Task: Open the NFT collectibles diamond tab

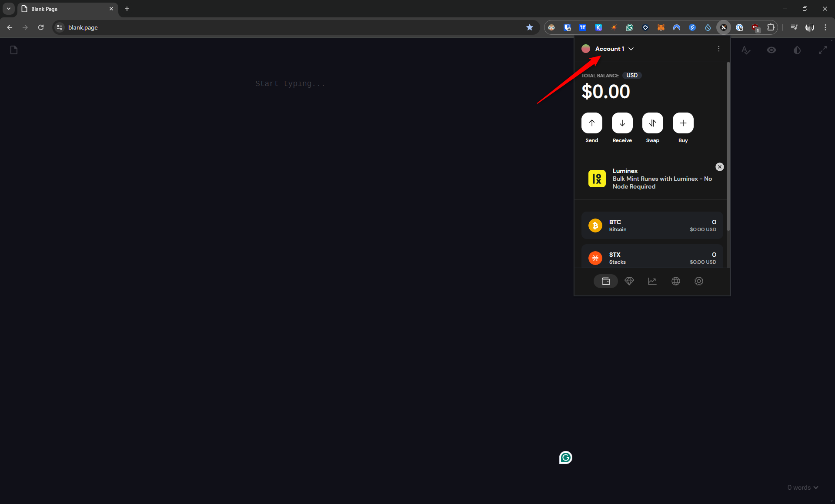Action: pos(629,281)
